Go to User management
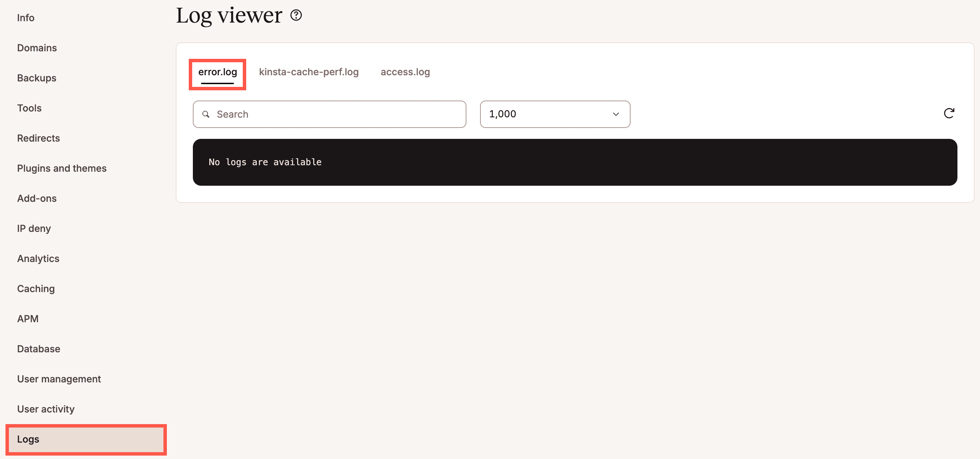980x459 pixels. (x=59, y=379)
